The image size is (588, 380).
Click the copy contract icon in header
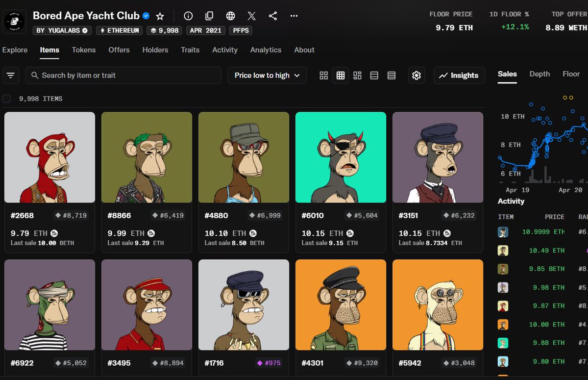pyautogui.click(x=209, y=16)
